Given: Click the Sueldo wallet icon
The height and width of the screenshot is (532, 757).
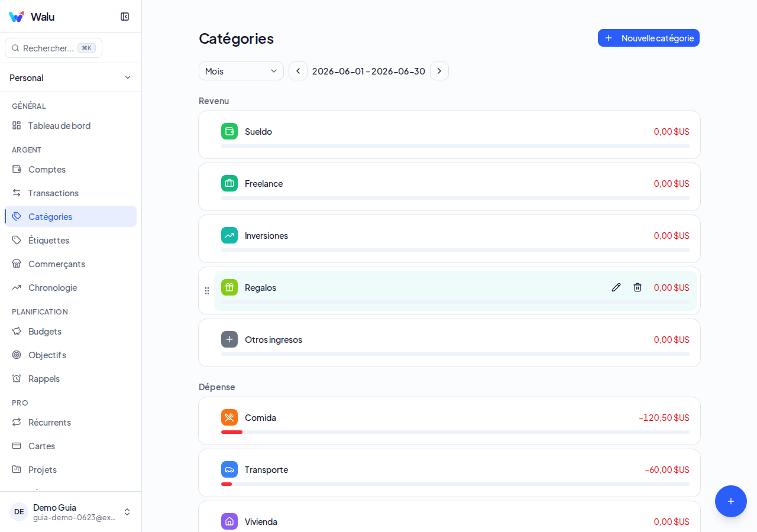Looking at the screenshot, I should [x=229, y=131].
